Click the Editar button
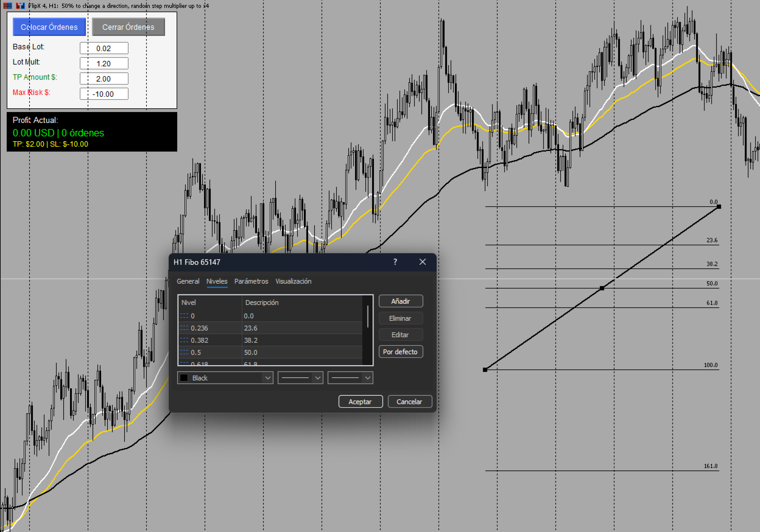Image resolution: width=760 pixels, height=532 pixels. pos(401,335)
